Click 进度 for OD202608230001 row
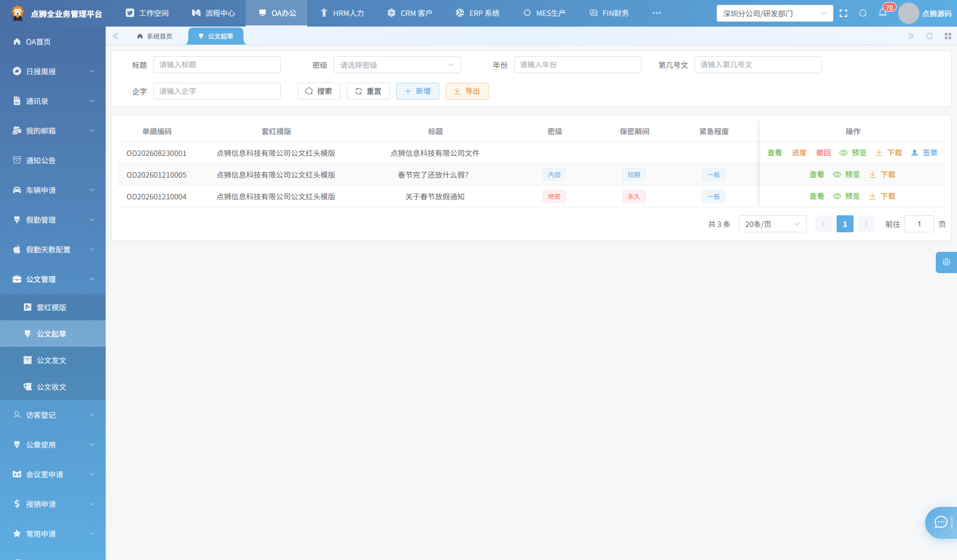The image size is (957, 560). [x=799, y=153]
